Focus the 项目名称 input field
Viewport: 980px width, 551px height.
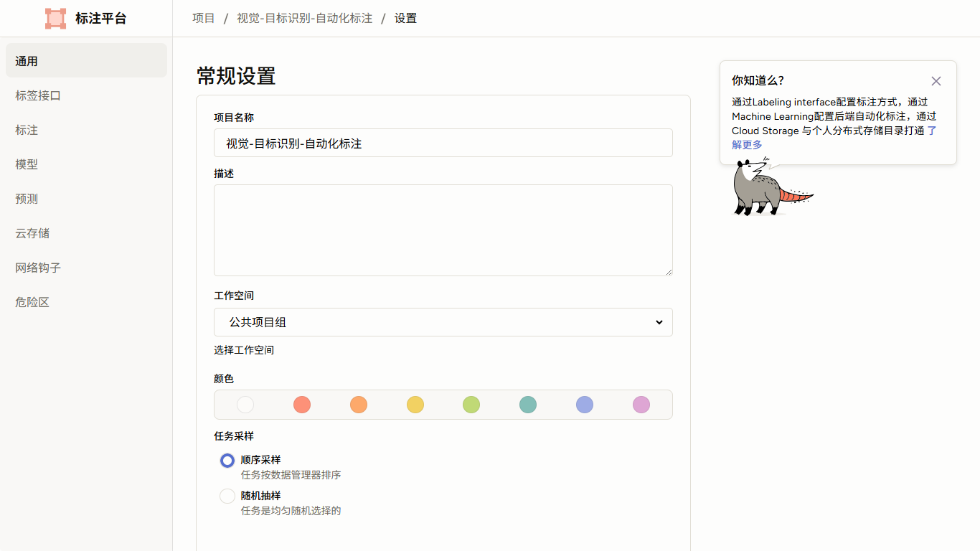coord(443,143)
